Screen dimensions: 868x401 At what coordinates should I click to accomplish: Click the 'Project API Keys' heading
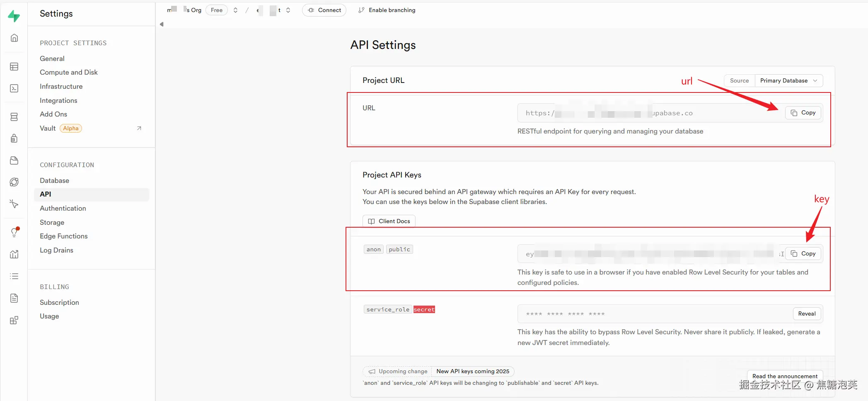pos(392,175)
